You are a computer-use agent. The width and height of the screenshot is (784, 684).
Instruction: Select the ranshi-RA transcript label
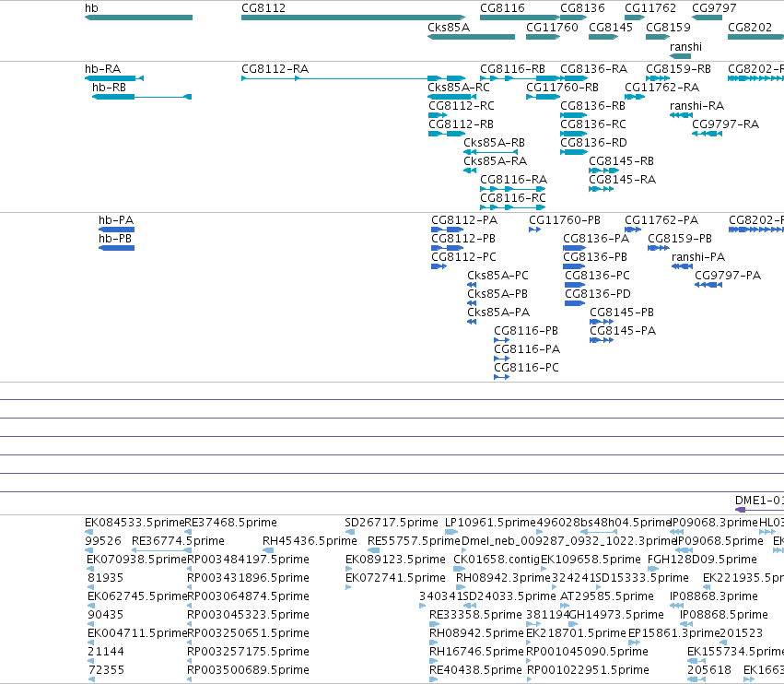point(697,106)
